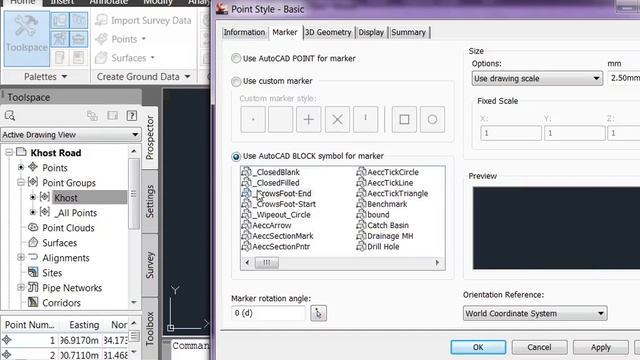Click point 1 row marker icon
Image resolution: width=640 pixels, height=360 pixels.
(x=7, y=340)
